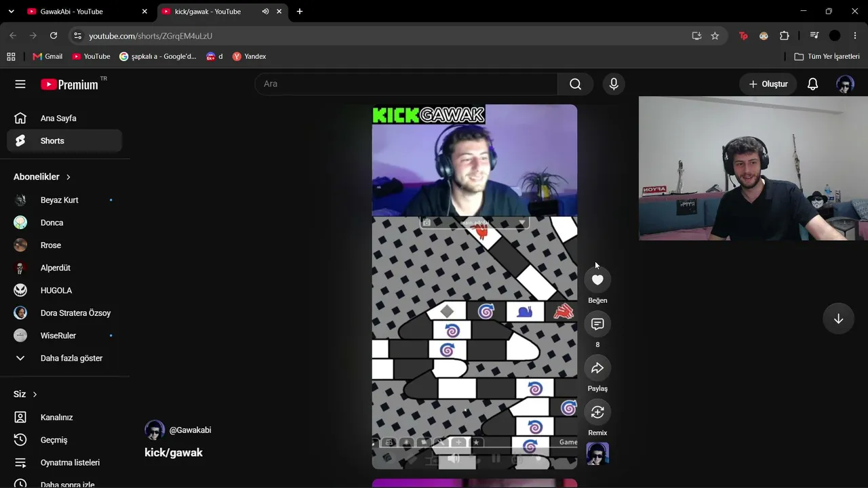Share the Short with Paylaş

[x=597, y=368]
